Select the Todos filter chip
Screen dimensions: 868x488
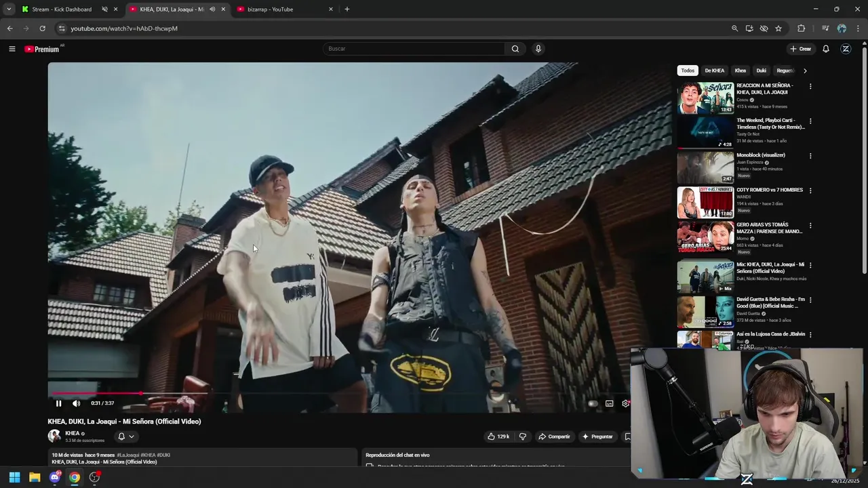[x=688, y=70]
